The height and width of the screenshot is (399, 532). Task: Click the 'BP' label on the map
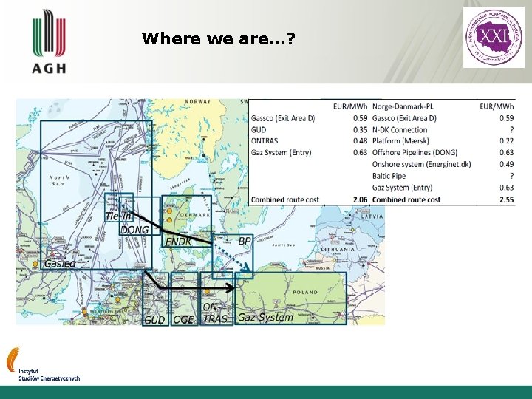tap(245, 241)
